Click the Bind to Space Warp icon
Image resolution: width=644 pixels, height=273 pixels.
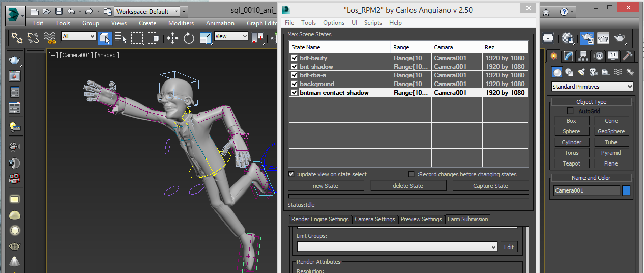pos(50,38)
